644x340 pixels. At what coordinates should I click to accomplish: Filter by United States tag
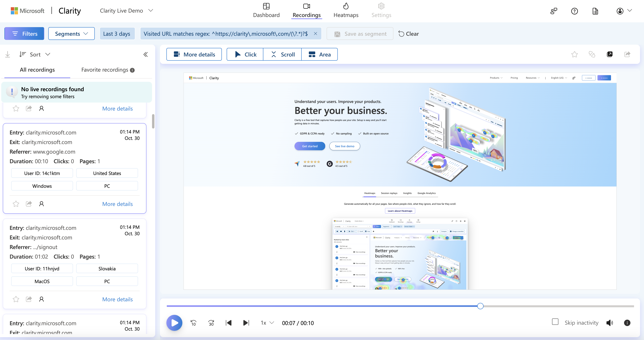tap(107, 173)
